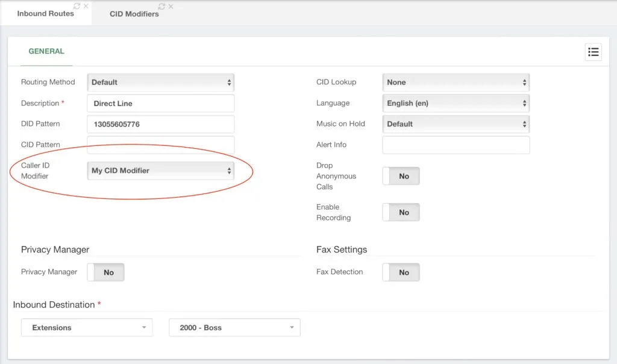Refresh the CID Modifiers tab
The width and height of the screenshot is (617, 364).
click(161, 6)
